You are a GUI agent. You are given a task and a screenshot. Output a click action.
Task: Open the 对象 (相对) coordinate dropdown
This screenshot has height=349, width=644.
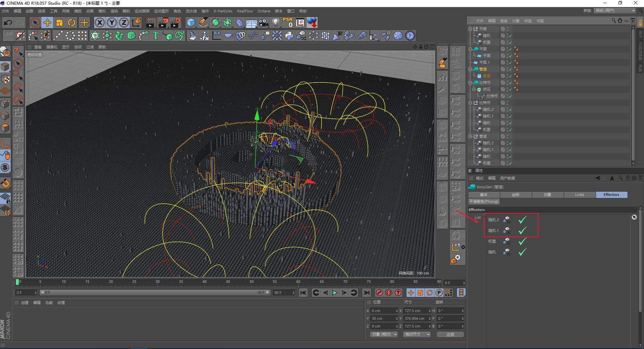[x=384, y=335]
